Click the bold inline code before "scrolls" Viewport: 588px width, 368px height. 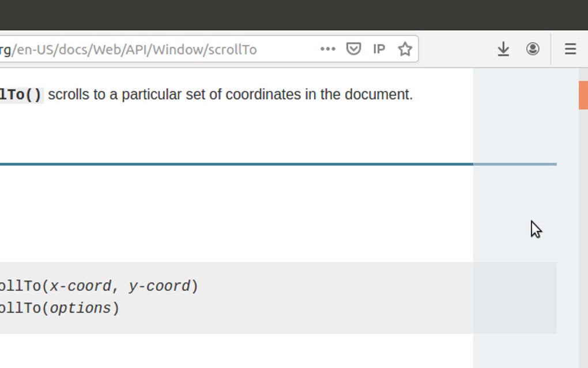pos(21,95)
